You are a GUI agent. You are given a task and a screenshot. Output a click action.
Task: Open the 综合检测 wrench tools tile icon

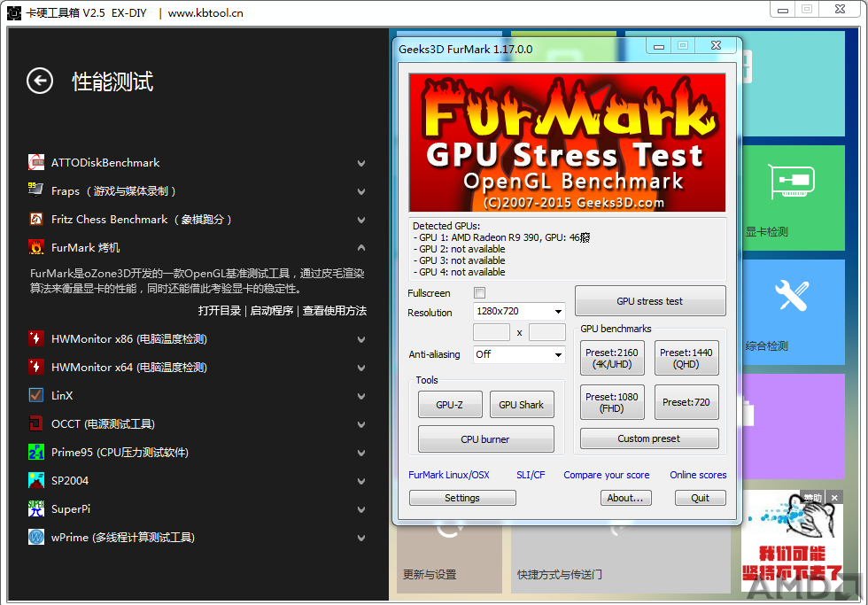[792, 295]
